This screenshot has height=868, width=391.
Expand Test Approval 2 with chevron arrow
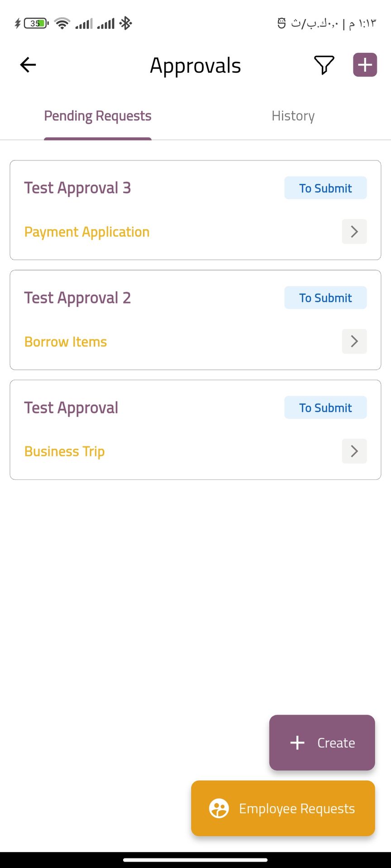coord(354,341)
